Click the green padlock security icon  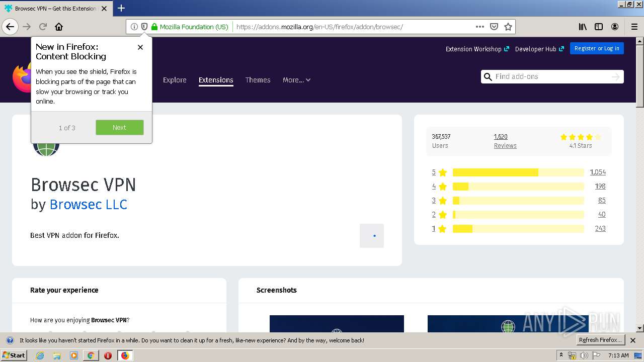(x=154, y=27)
